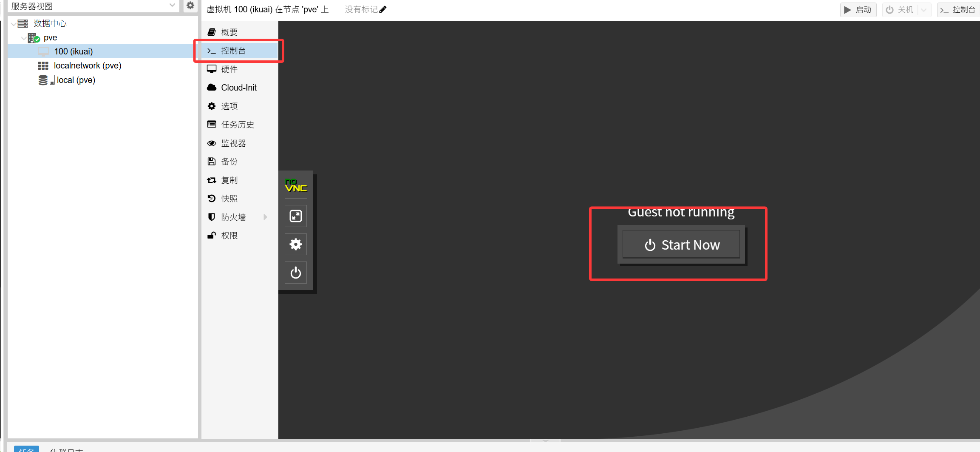Open the 硬件 hardware menu item
The height and width of the screenshot is (452, 980).
coord(229,69)
